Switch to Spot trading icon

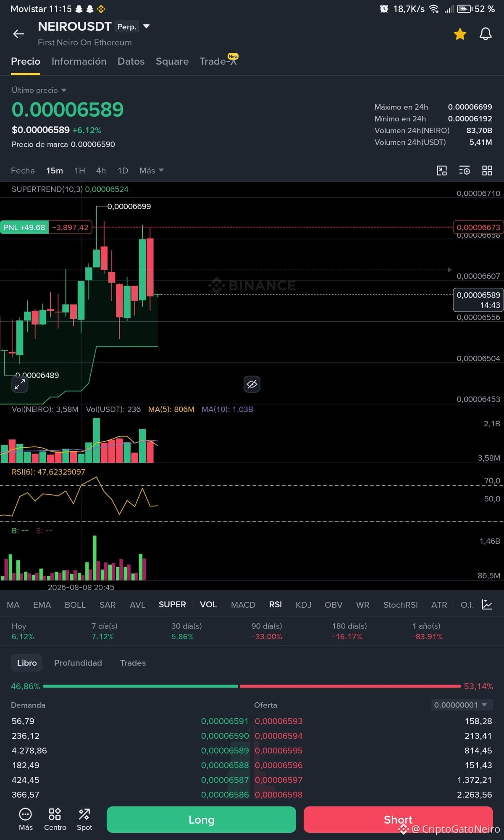(84, 819)
